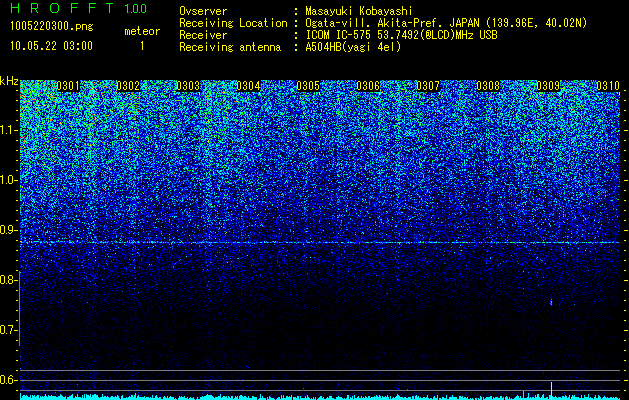Click the 0306 time marker
Viewport: 629px width, 400px height.
pyautogui.click(x=368, y=86)
